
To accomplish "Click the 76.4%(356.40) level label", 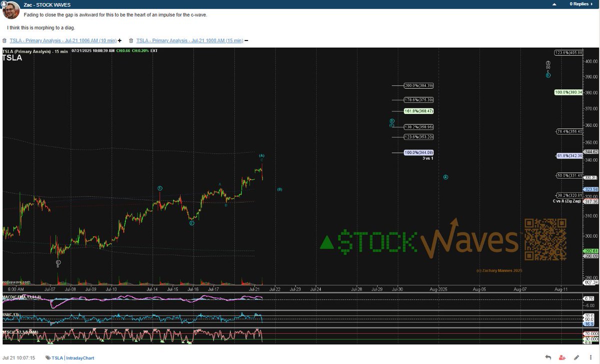I will (569, 131).
